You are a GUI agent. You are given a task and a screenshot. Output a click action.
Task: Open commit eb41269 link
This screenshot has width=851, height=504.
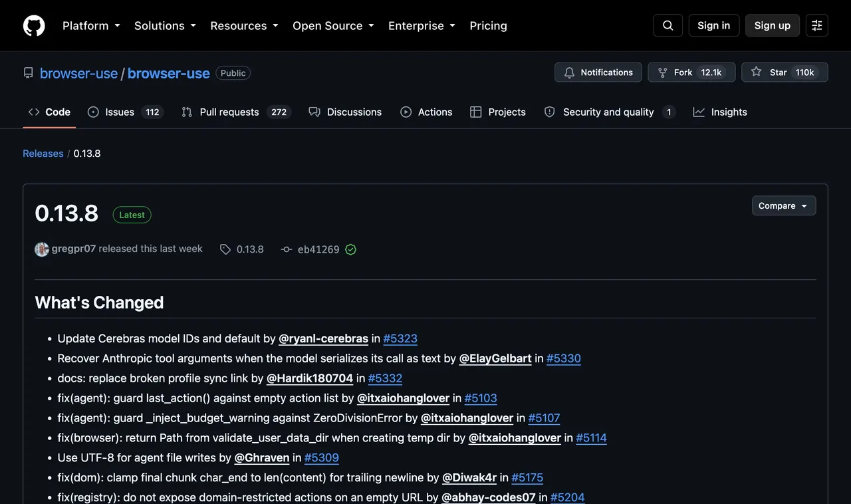(318, 249)
